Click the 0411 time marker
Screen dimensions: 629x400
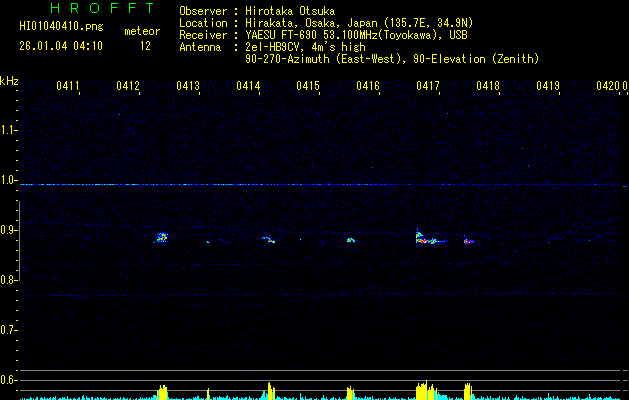(x=68, y=87)
